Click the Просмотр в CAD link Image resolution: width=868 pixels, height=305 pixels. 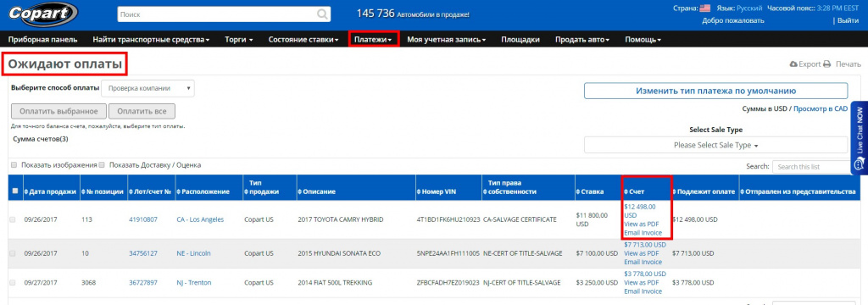click(x=821, y=109)
